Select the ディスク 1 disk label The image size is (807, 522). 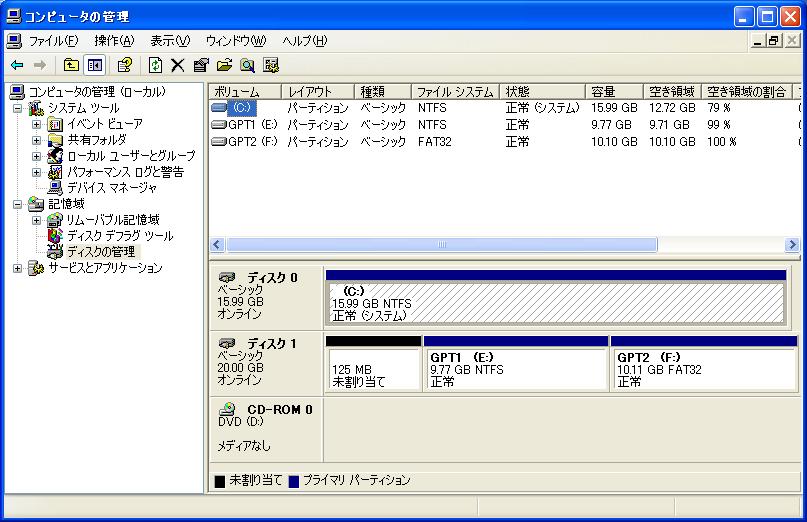tap(267, 362)
